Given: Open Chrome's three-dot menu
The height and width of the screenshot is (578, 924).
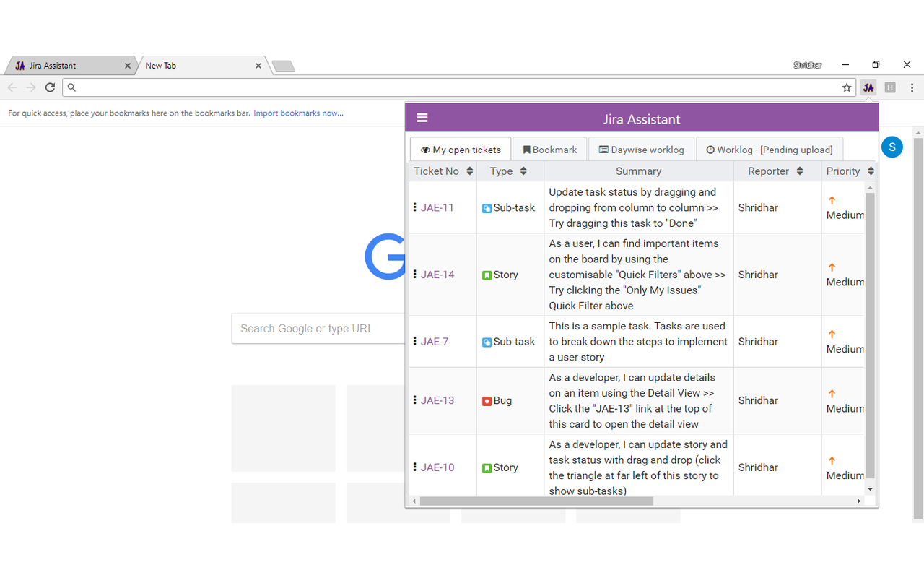Looking at the screenshot, I should pyautogui.click(x=912, y=87).
